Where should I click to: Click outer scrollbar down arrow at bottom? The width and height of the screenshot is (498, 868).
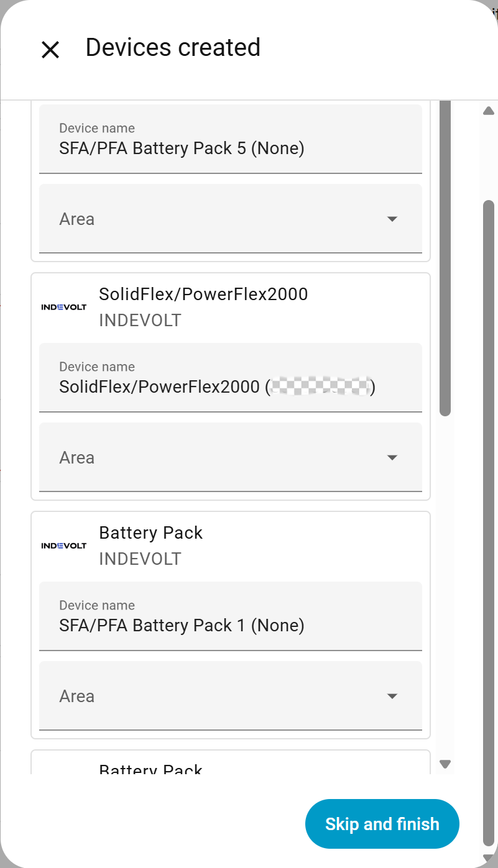click(x=489, y=859)
